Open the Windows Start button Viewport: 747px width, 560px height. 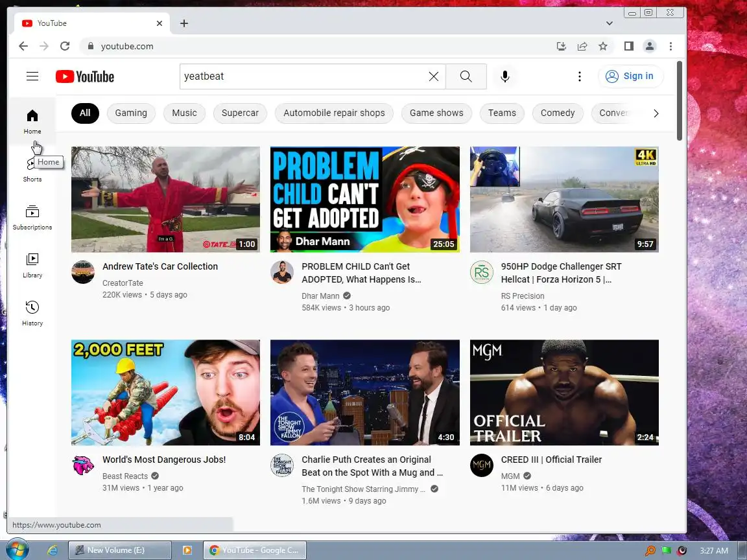pyautogui.click(x=17, y=550)
